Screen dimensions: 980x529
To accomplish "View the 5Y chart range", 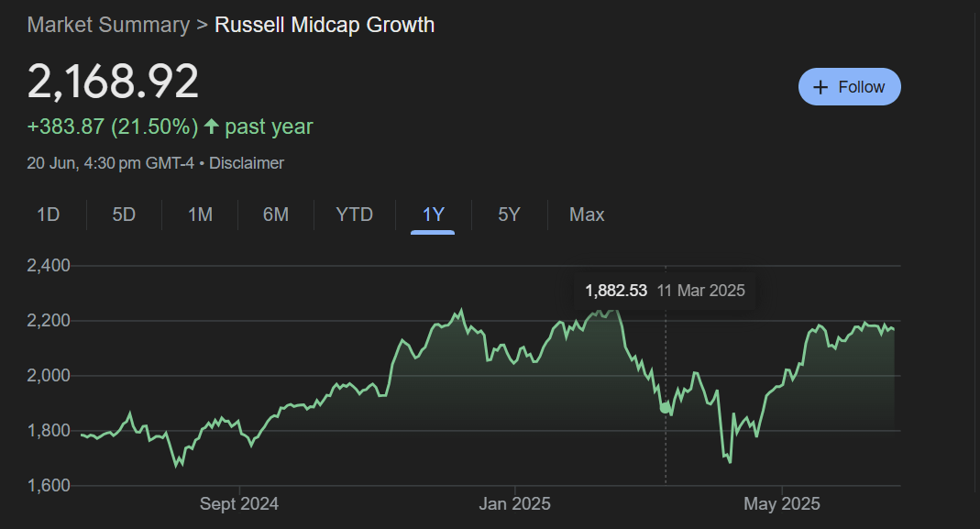I will click(509, 215).
